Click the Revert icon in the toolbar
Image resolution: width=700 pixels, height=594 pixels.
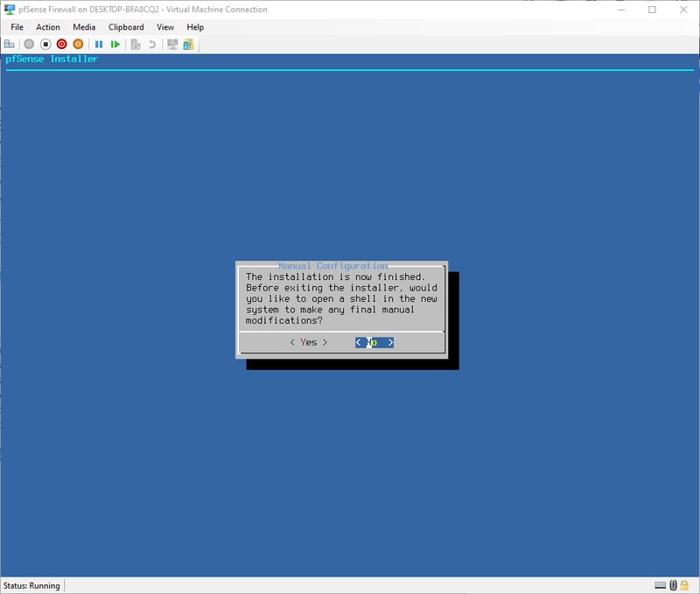(x=152, y=44)
